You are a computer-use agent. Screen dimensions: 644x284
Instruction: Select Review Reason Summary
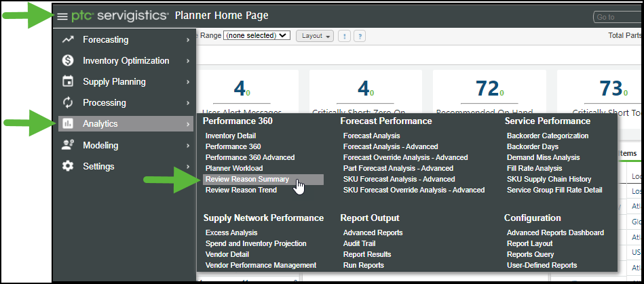click(x=263, y=180)
